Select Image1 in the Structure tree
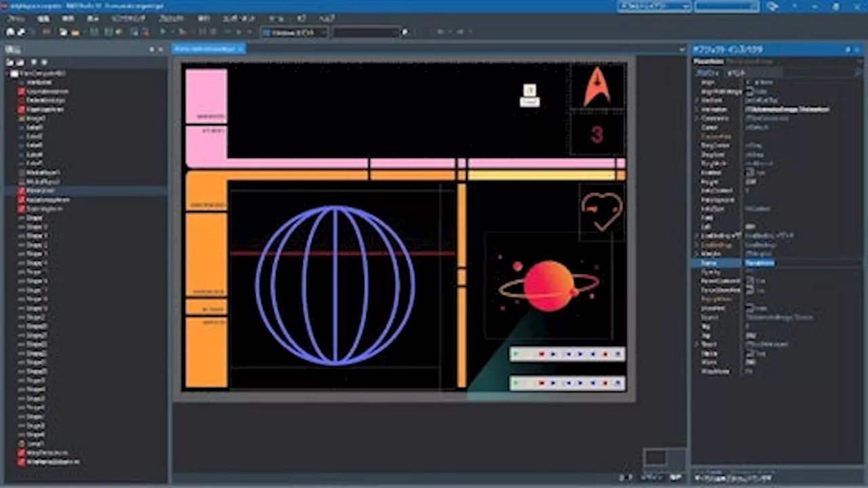Image resolution: width=868 pixels, height=488 pixels. 35,118
